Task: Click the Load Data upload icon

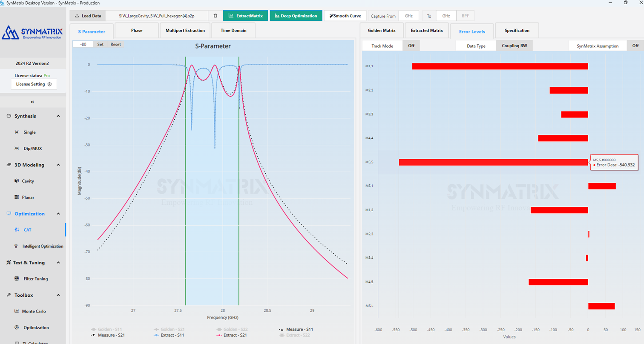Action: click(77, 16)
